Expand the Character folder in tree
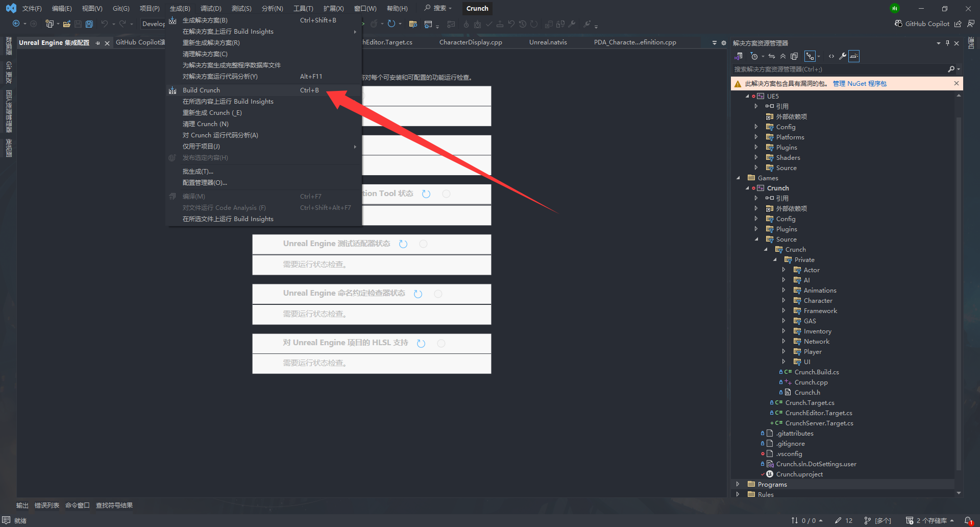This screenshot has height=527, width=980. [x=784, y=301]
